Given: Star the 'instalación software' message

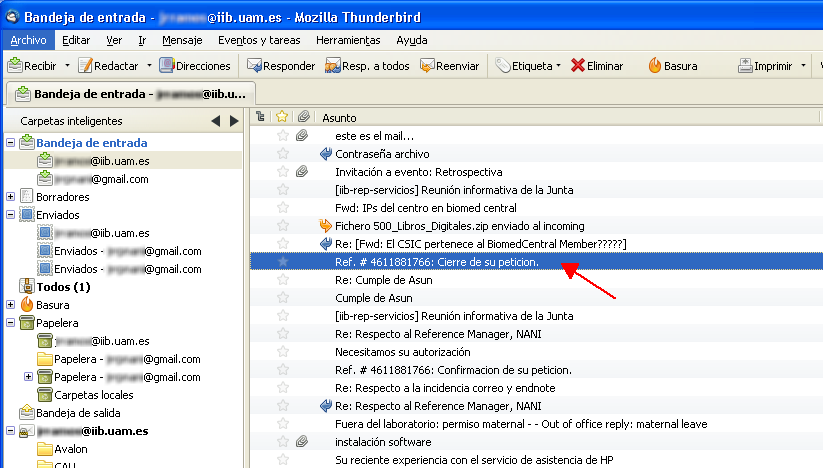Looking at the screenshot, I should 283,442.
